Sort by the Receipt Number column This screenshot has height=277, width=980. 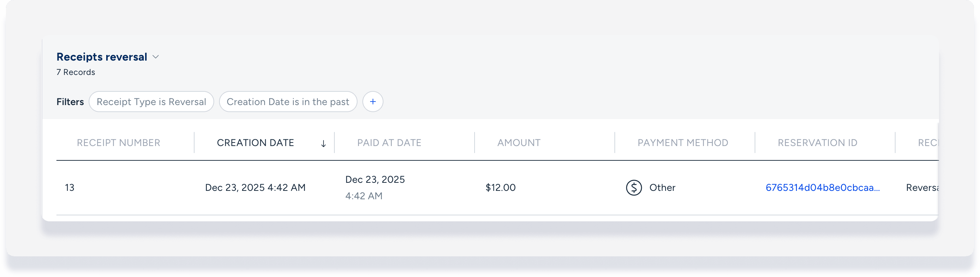point(118,143)
